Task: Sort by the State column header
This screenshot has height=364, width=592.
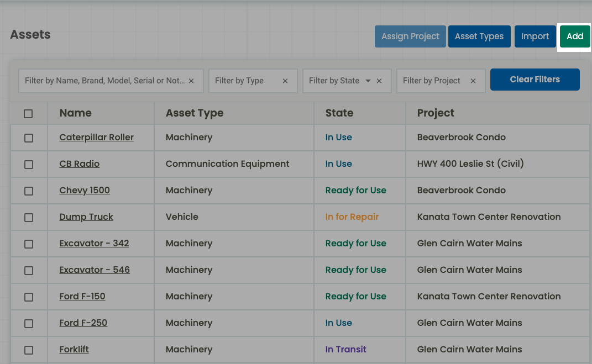Action: point(339,113)
